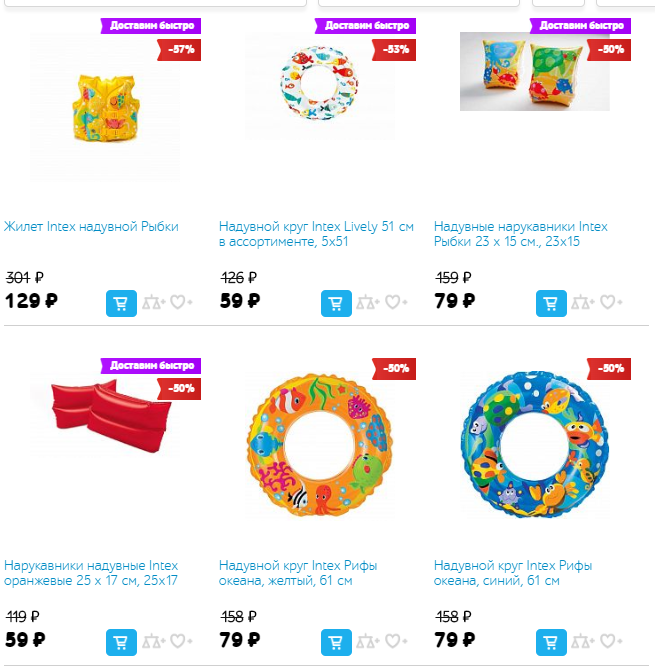Favorite Рифы океана синий heart icon
This screenshot has height=671, width=655.
pos(611,641)
